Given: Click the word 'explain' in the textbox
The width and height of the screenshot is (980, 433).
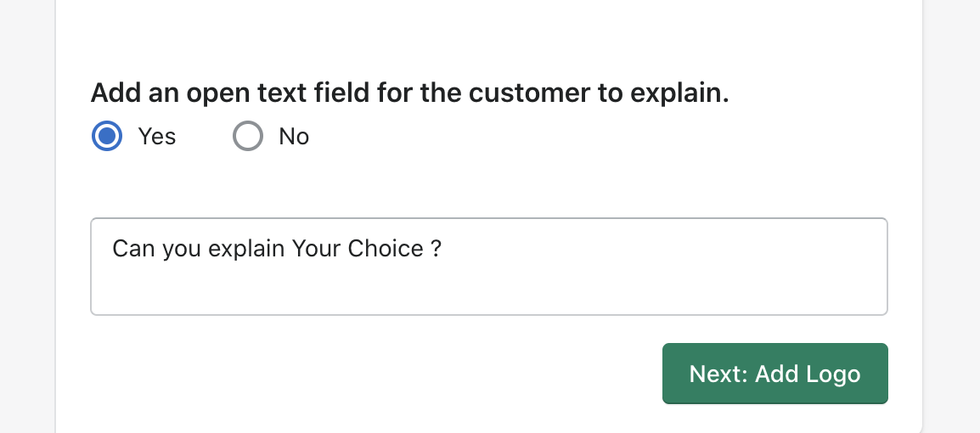Looking at the screenshot, I should (245, 250).
